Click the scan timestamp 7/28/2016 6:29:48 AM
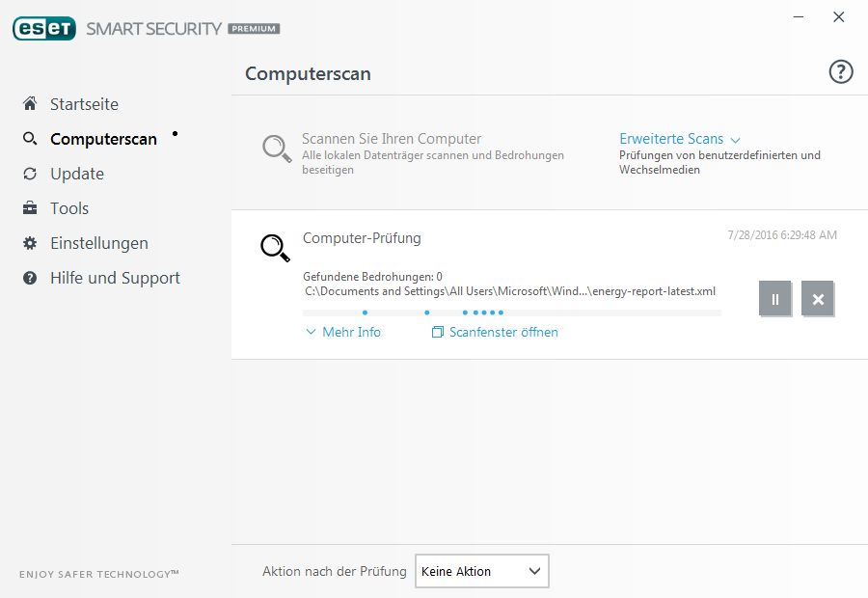Viewport: 868px width, 598px height. (782, 234)
